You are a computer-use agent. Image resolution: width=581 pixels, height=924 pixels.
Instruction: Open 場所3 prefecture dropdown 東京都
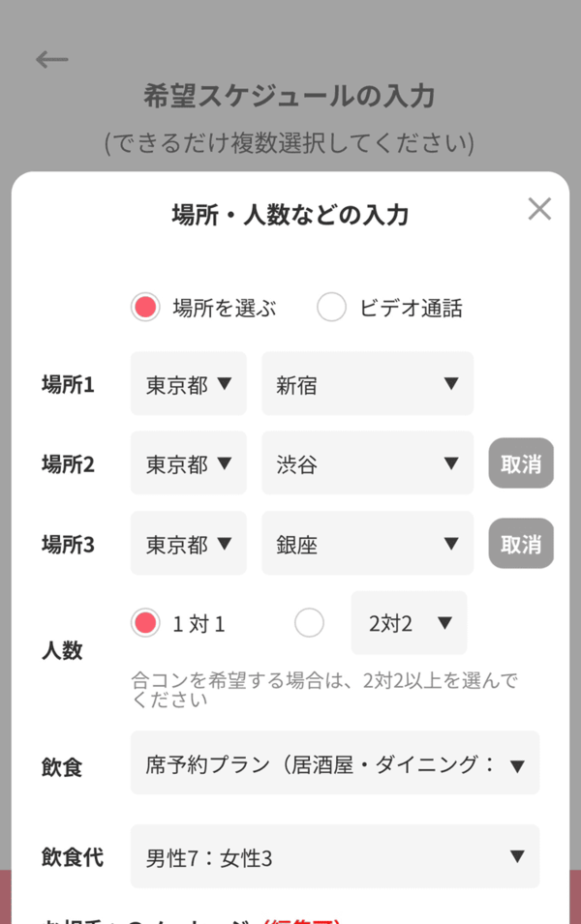pyautogui.click(x=189, y=544)
